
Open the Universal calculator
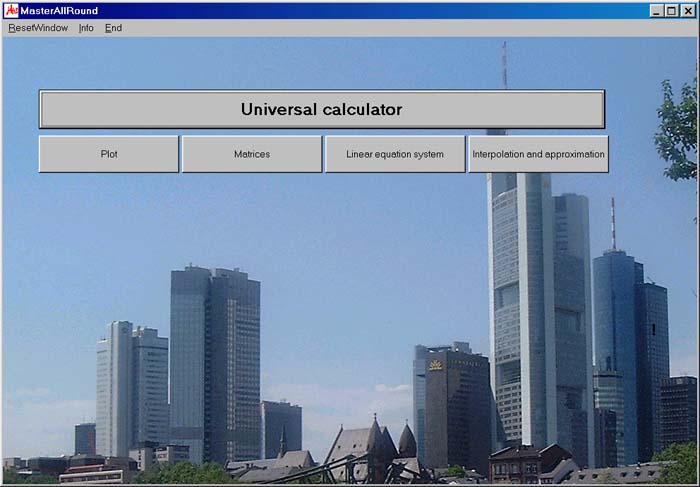[322, 109]
